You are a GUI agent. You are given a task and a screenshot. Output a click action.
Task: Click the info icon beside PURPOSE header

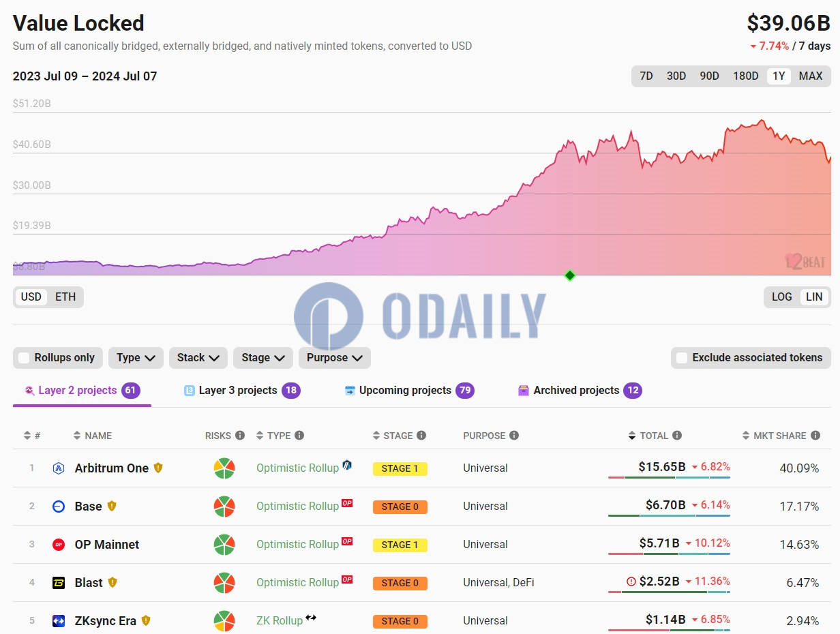pos(514,436)
